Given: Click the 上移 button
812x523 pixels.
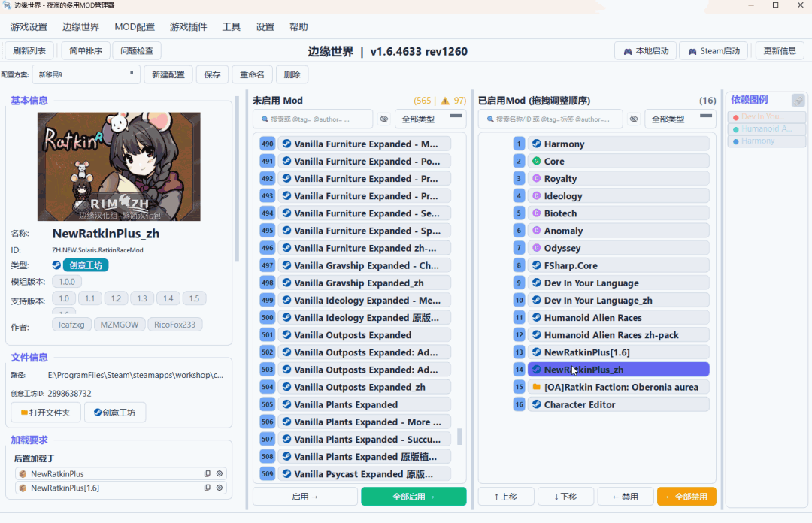Looking at the screenshot, I should [x=506, y=497].
